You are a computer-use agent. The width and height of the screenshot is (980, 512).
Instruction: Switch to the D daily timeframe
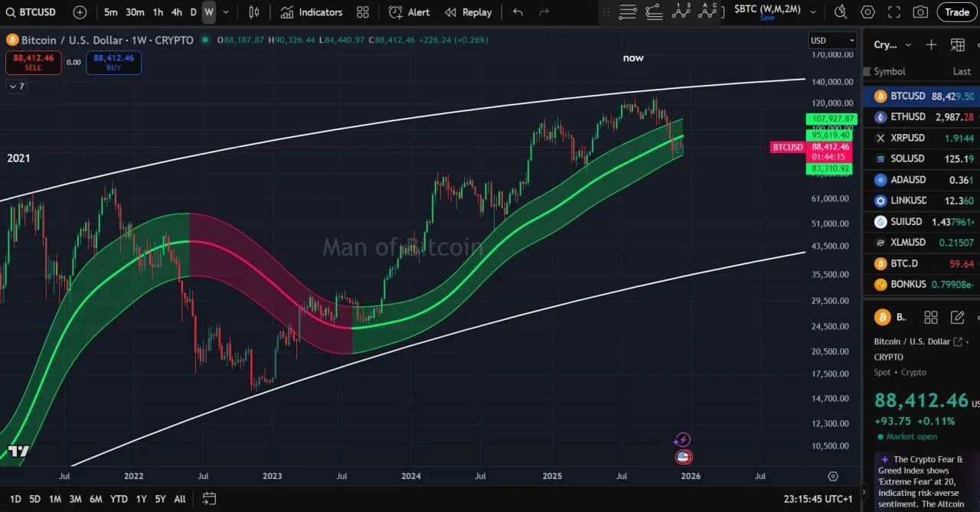(194, 12)
